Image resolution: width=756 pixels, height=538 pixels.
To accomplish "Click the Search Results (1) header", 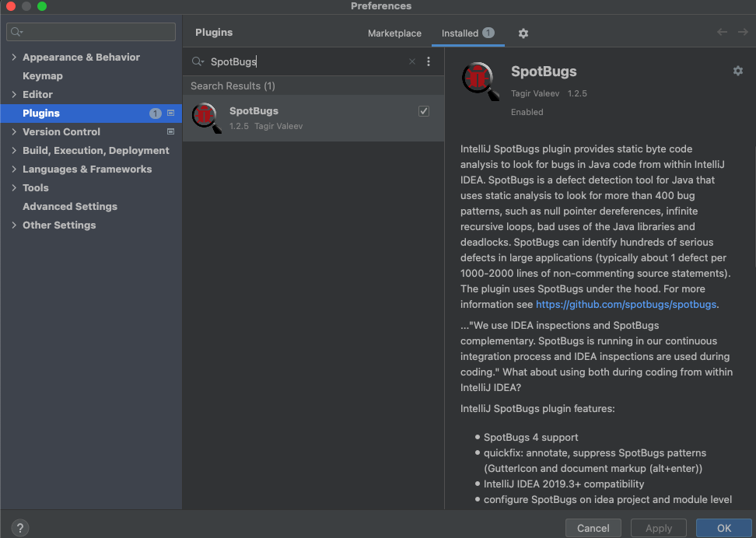I will 233,86.
